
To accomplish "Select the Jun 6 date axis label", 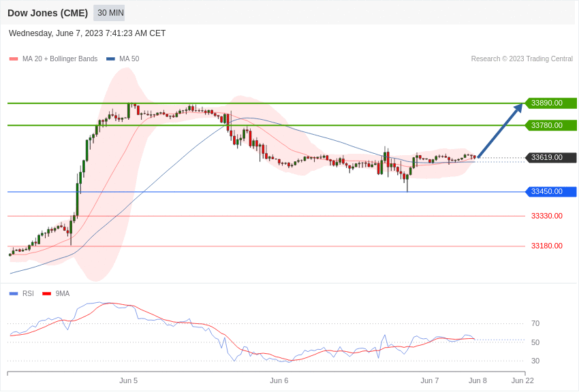I will click(279, 380).
